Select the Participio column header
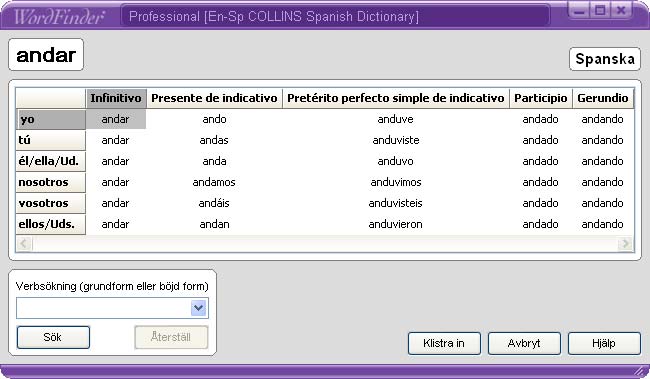The image size is (650, 379). 541,98
